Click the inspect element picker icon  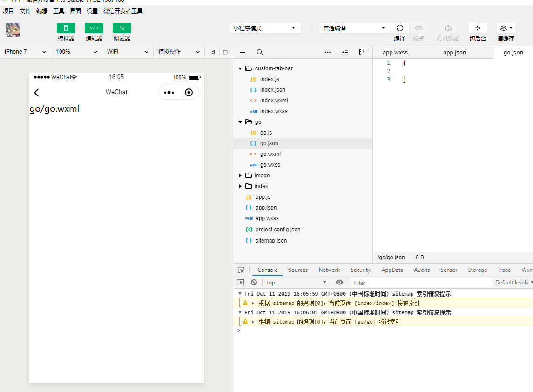click(x=241, y=270)
